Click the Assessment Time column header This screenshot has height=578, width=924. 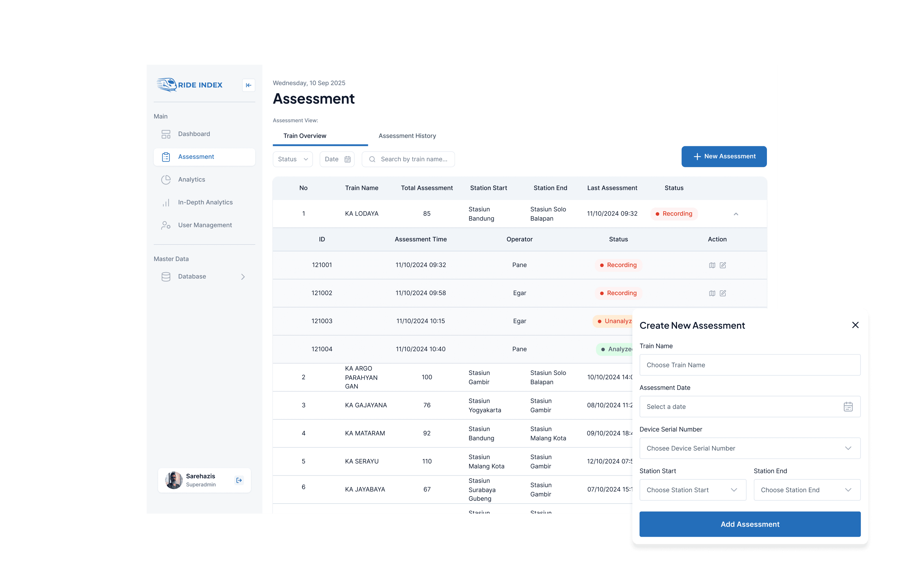420,239
